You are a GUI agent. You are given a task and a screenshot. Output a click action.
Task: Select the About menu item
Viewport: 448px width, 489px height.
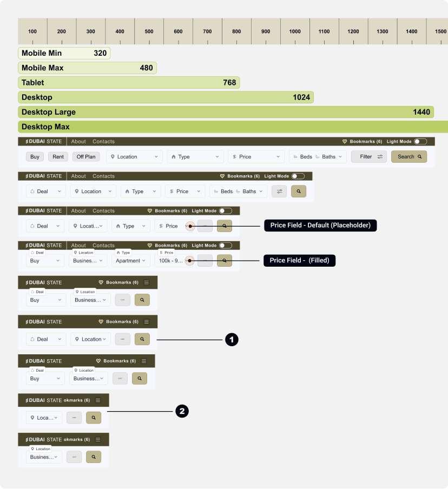[x=78, y=141]
